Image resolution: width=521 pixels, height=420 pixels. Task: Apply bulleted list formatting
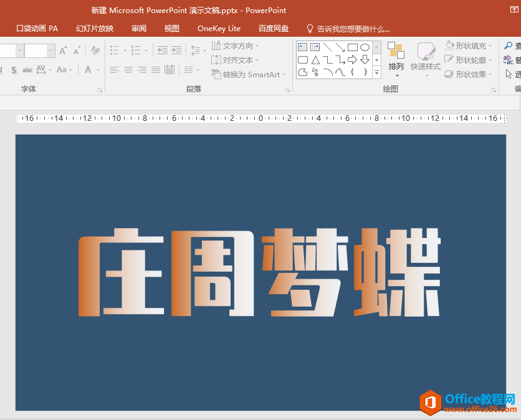(115, 50)
